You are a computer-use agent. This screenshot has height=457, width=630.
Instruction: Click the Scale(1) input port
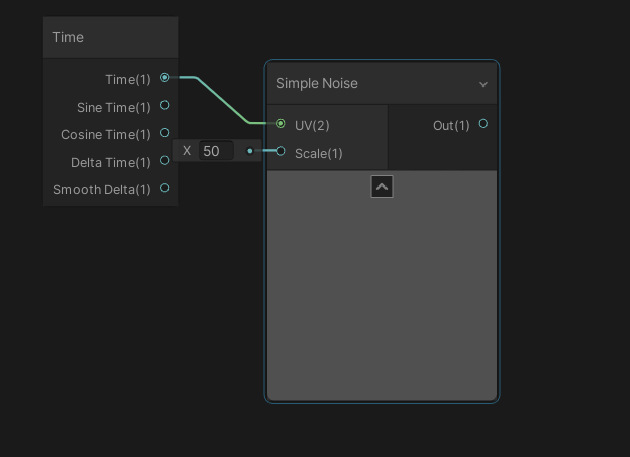coord(281,152)
